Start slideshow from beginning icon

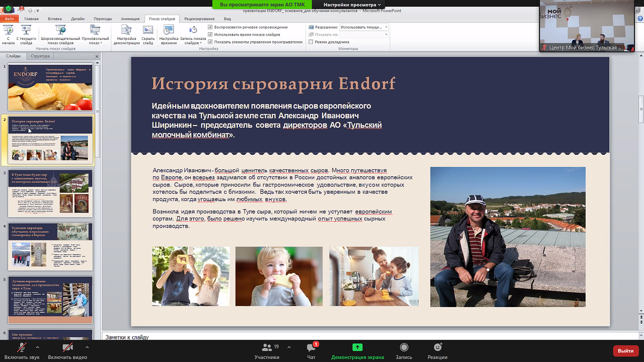8,34
